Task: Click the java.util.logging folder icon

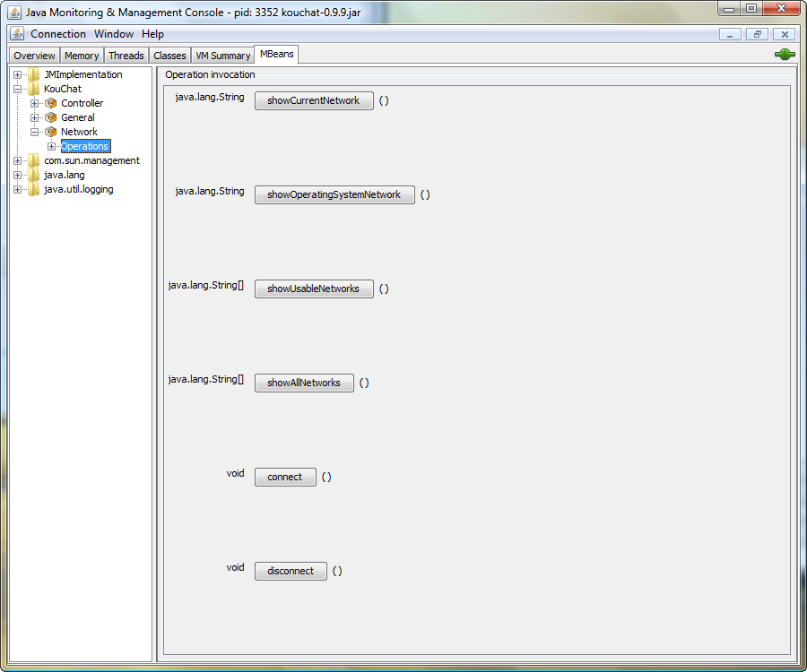Action: 33,189
